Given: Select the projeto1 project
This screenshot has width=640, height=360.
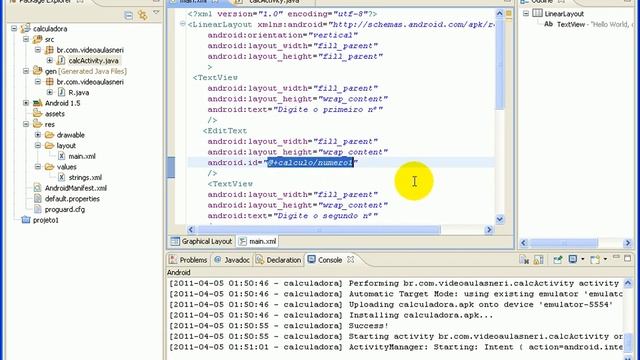Looking at the screenshot, I should click(x=45, y=220).
